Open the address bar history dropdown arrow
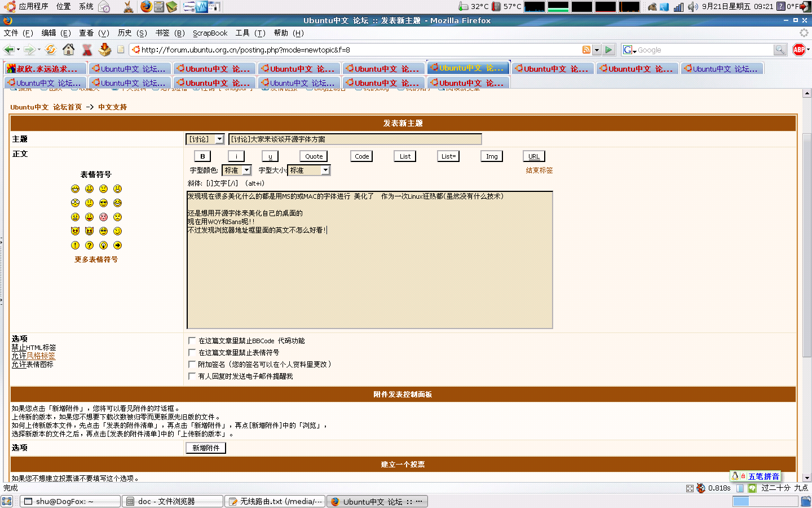 (597, 50)
